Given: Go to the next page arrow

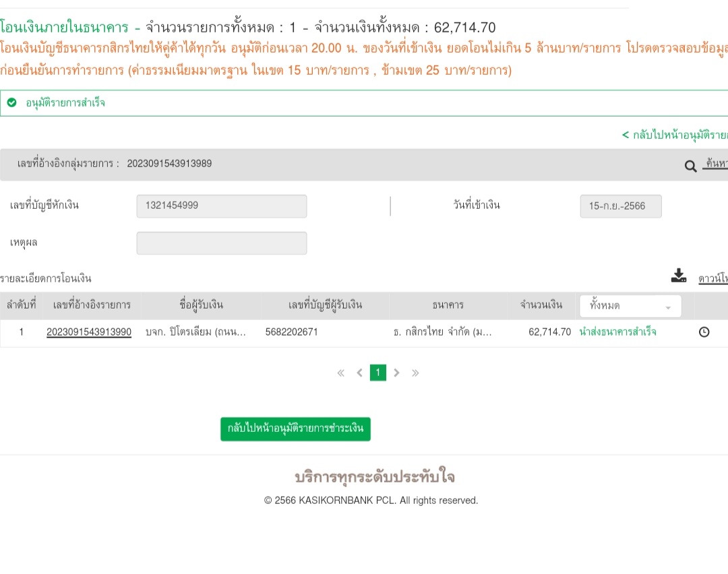Looking at the screenshot, I should pos(396,373).
